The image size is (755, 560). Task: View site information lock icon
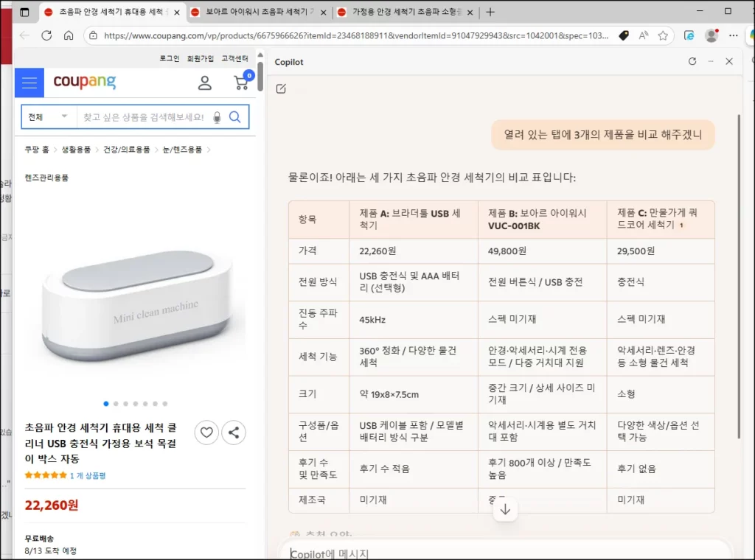[94, 35]
